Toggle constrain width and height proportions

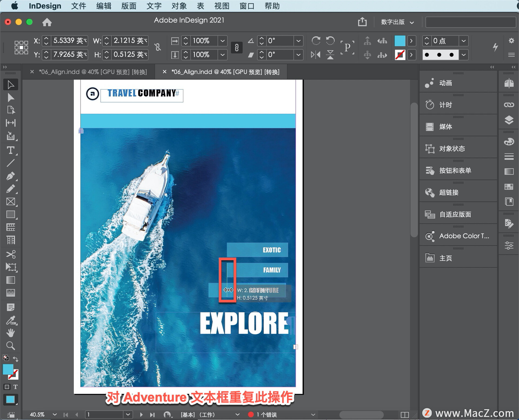point(158,48)
